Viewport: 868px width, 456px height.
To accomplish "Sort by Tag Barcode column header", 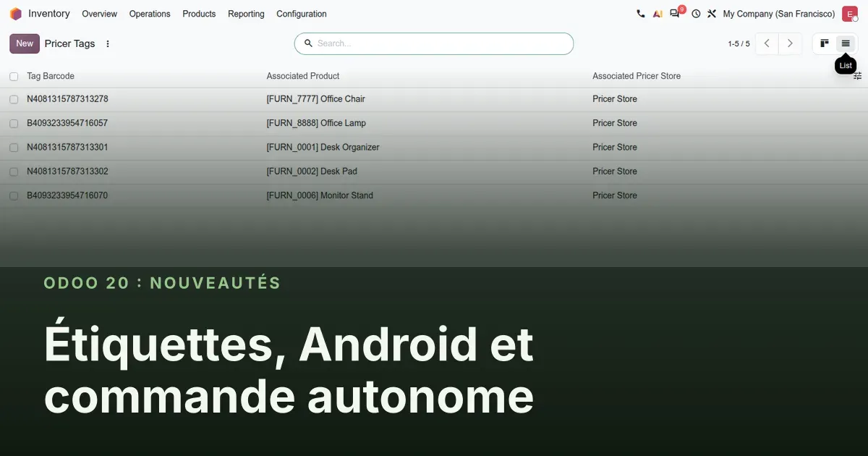I will pos(51,76).
